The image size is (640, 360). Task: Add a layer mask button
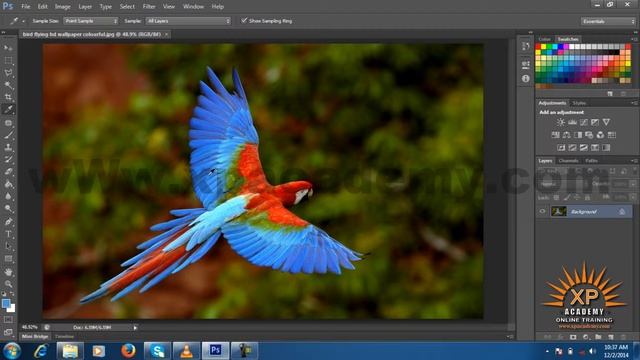point(573,337)
